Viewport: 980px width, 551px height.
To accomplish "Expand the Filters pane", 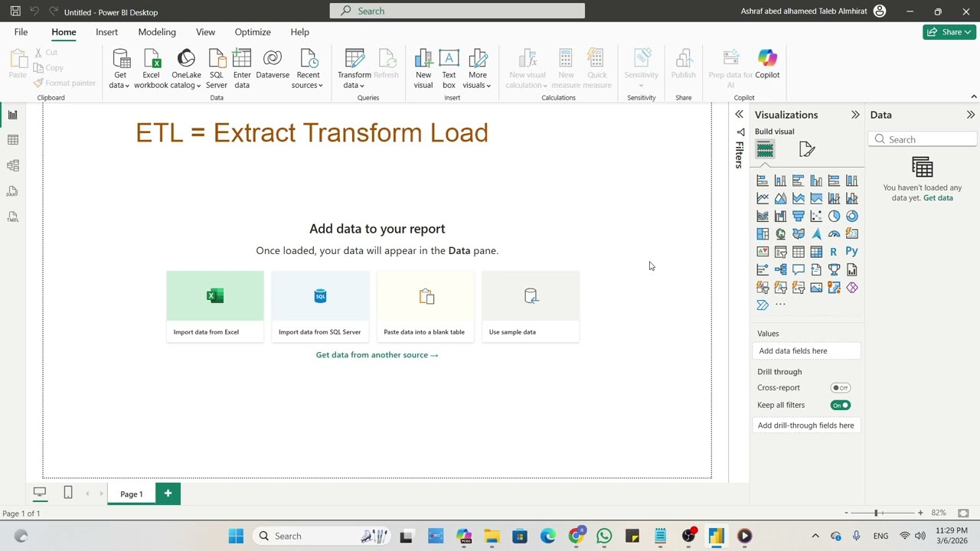I will pos(740,115).
